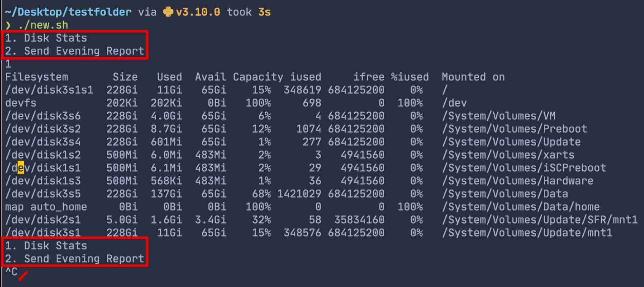This screenshot has height=287, width=644.
Task: Click the /System/Volumes/Update/mnt1 mount point
Action: (527, 233)
